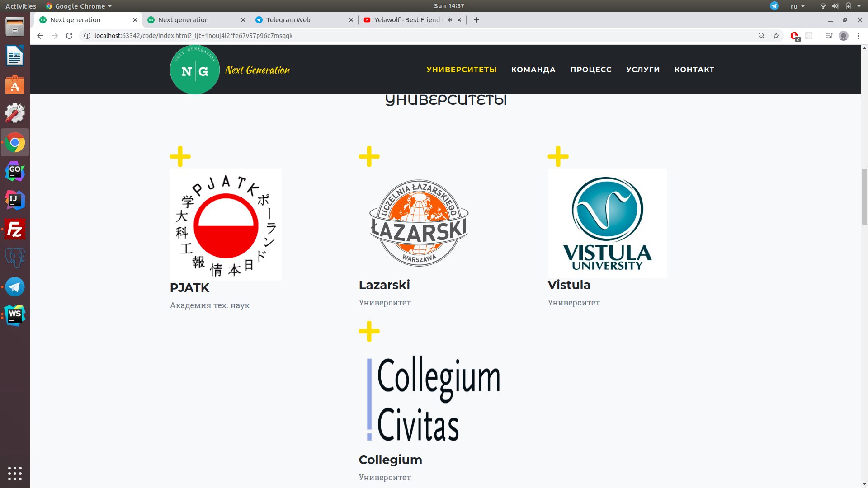Open the red ad-blocker extension icon

coord(794,36)
